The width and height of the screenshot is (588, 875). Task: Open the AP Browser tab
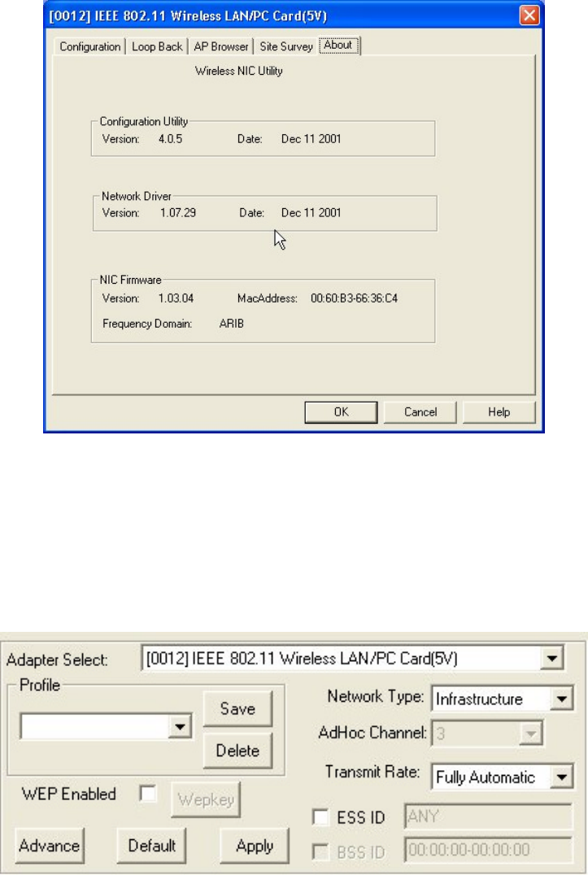[221, 47]
